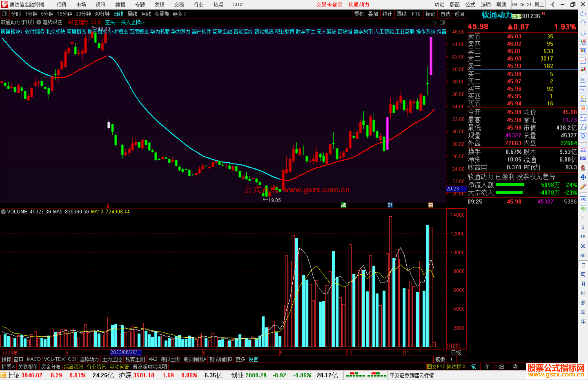This screenshot has height=380, width=588.
Task: Open the F10 company info sidebar icon
Action: coord(583,89)
